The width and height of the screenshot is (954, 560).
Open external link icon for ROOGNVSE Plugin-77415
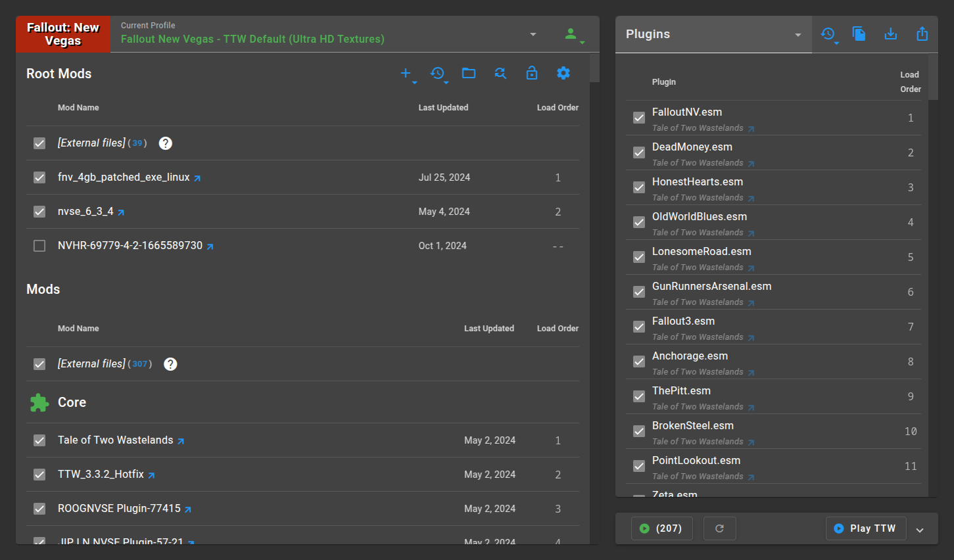(x=188, y=509)
